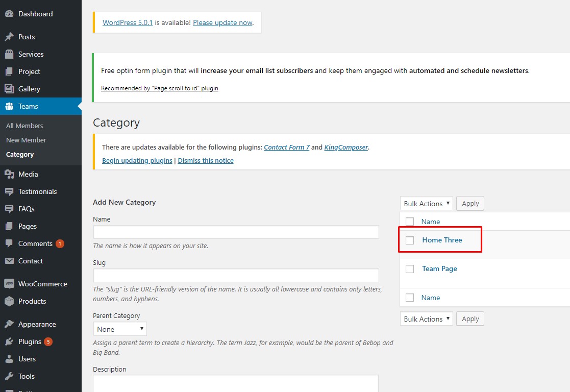The height and width of the screenshot is (392, 570).
Task: Click the Appearance paintbrush icon
Action: [x=9, y=324]
